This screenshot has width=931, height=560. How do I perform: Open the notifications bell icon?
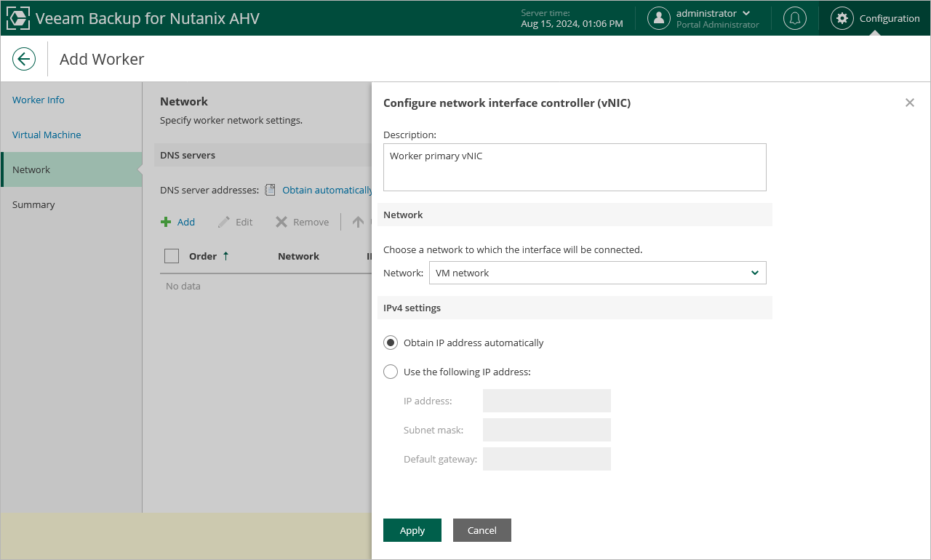click(x=795, y=18)
